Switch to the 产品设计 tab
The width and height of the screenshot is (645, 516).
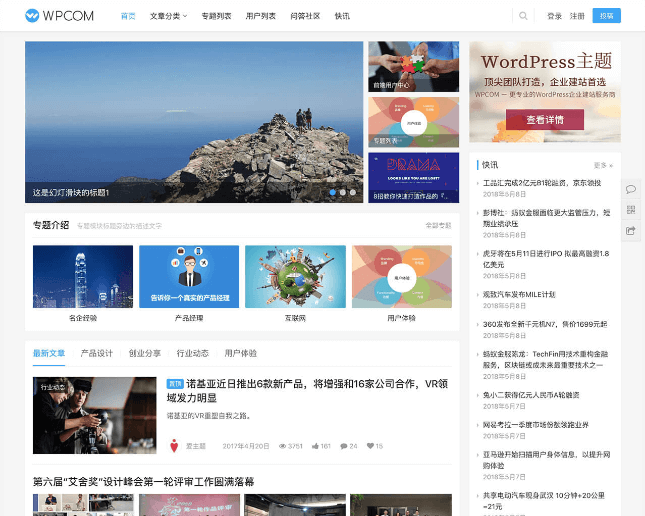point(97,353)
